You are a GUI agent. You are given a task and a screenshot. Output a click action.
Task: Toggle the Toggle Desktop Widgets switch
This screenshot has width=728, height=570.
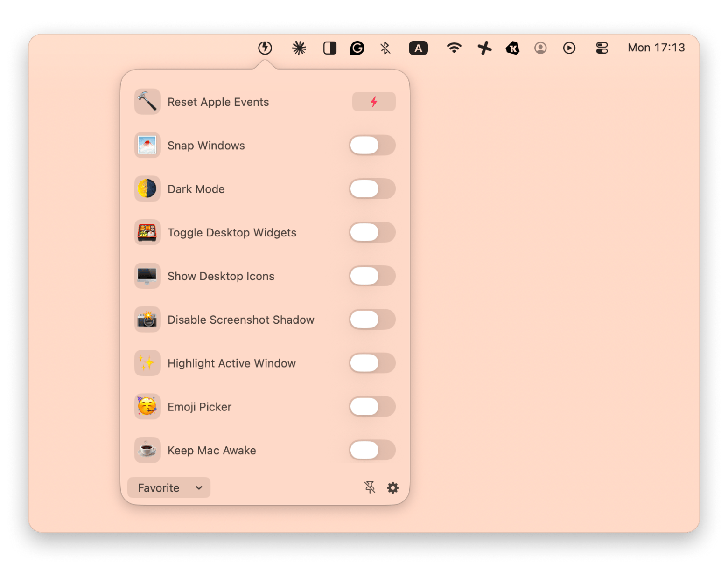(x=372, y=232)
